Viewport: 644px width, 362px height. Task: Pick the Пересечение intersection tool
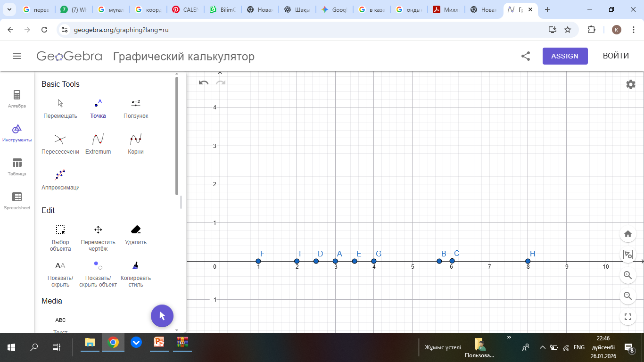[60, 144]
